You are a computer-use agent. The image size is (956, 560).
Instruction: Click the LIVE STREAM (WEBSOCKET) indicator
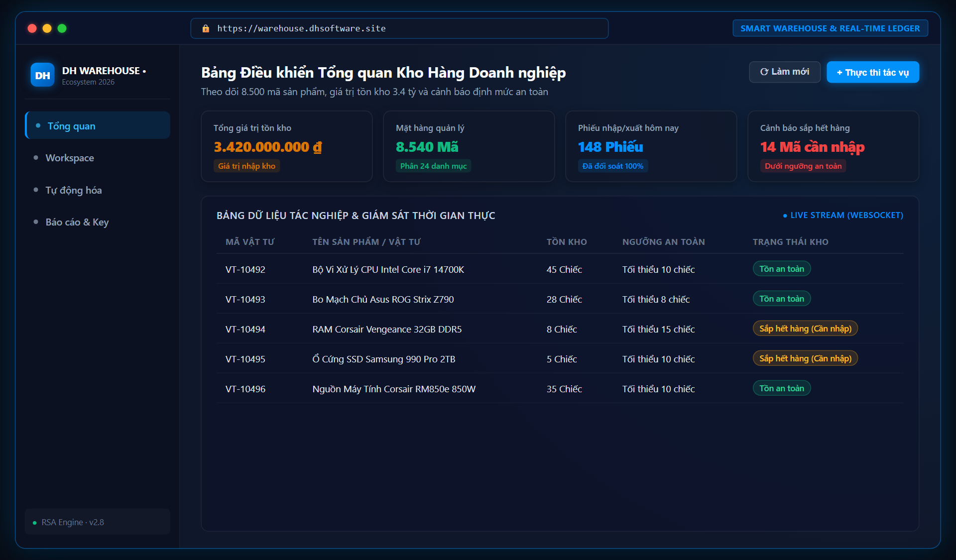(x=843, y=215)
